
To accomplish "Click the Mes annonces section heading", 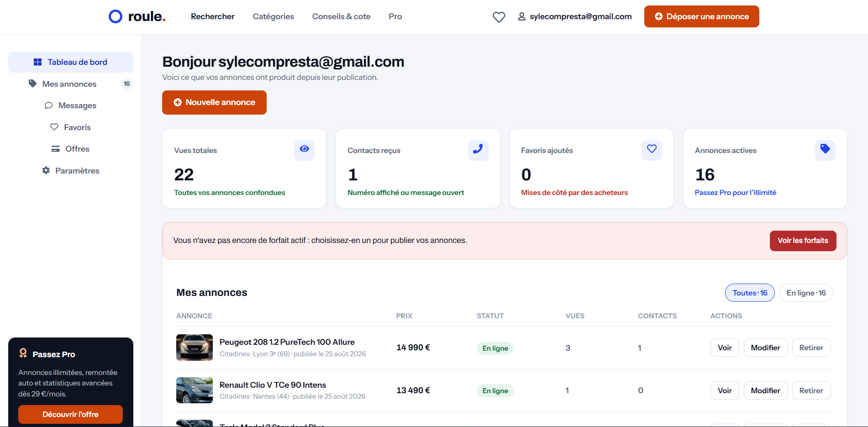I will [x=212, y=293].
